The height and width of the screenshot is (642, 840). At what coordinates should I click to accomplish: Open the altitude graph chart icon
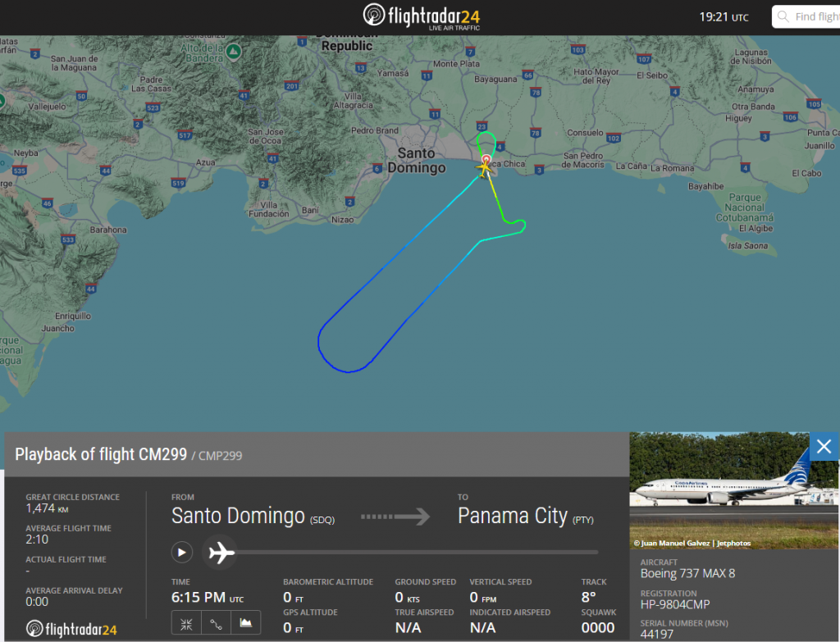pyautogui.click(x=245, y=623)
